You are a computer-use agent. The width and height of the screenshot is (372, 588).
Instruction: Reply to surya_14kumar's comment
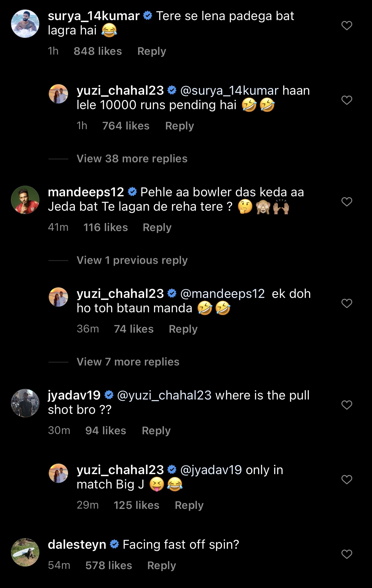(152, 51)
